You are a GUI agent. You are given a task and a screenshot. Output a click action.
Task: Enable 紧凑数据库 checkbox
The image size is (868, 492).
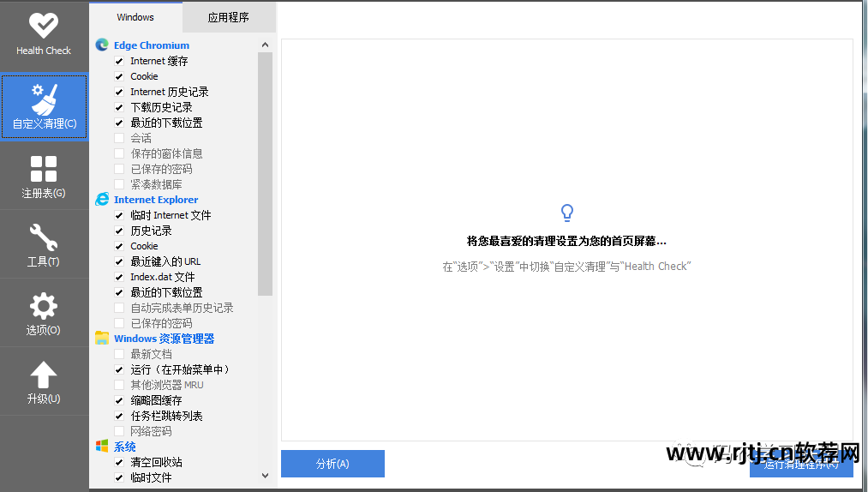coord(119,184)
